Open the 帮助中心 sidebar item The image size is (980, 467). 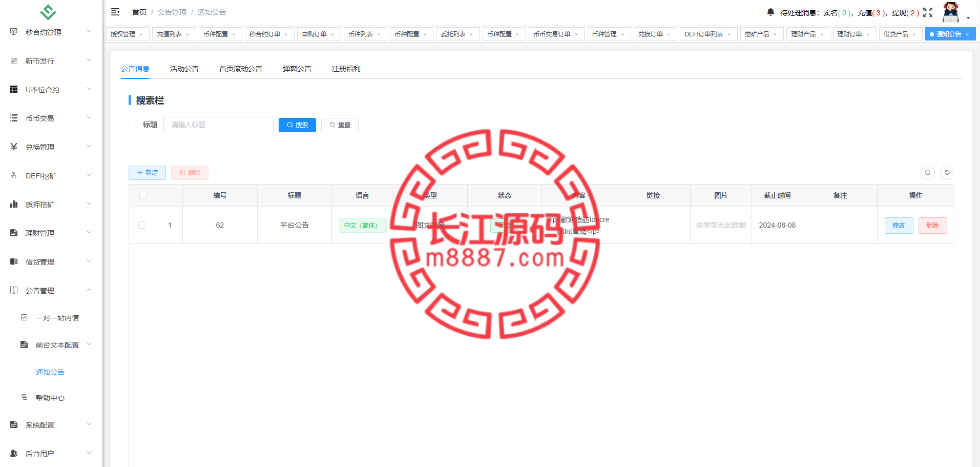click(x=50, y=398)
